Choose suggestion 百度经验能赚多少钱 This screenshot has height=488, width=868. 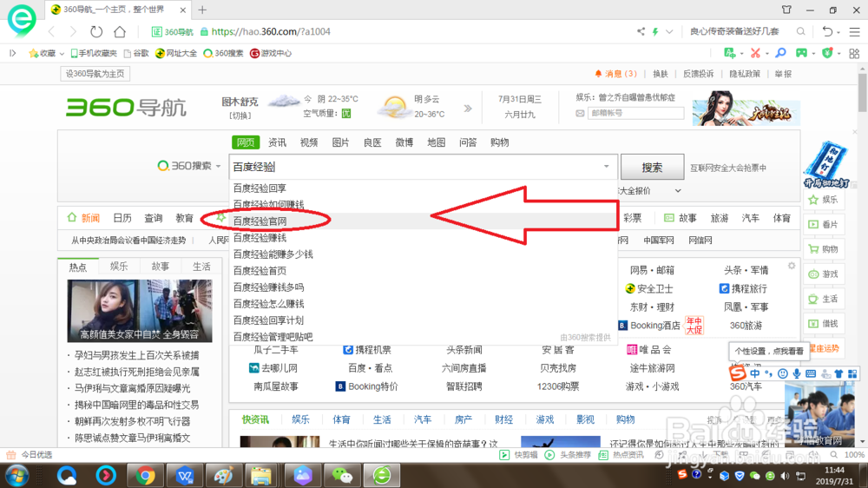[x=273, y=254]
